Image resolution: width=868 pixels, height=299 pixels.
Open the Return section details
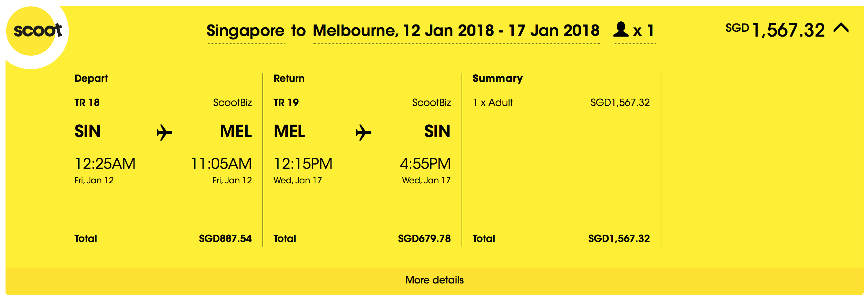coord(289,78)
